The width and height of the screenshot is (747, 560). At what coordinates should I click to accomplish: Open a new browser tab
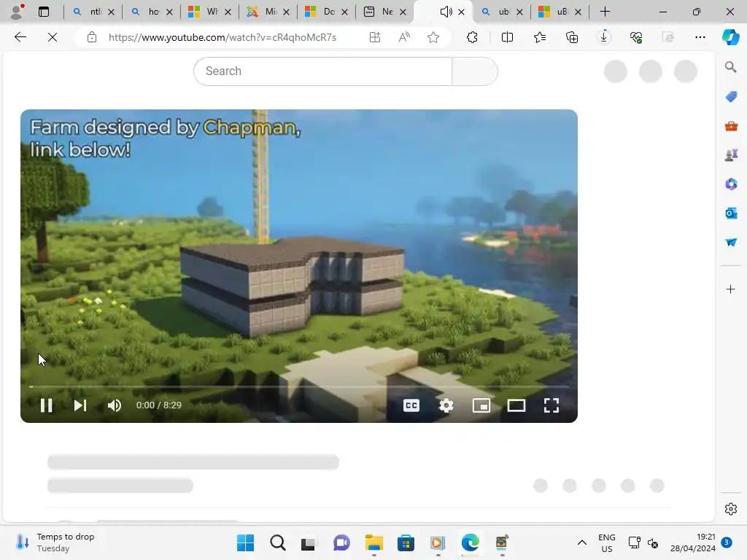605,12
